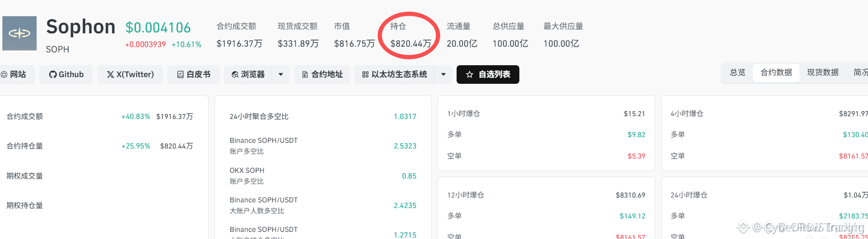Viewport: 868px width, 239px height.
Task: Click Binance 账户多空比 value 2.5323
Action: (405, 146)
